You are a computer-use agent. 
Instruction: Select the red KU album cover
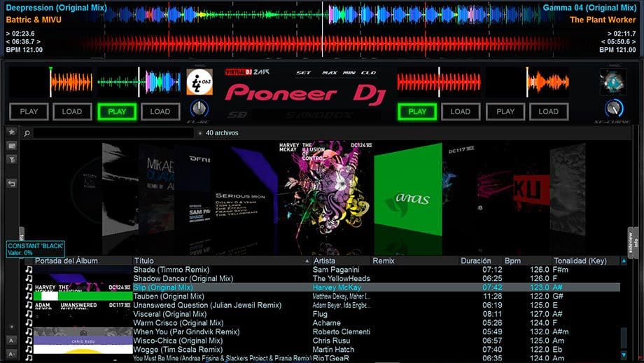[531, 190]
